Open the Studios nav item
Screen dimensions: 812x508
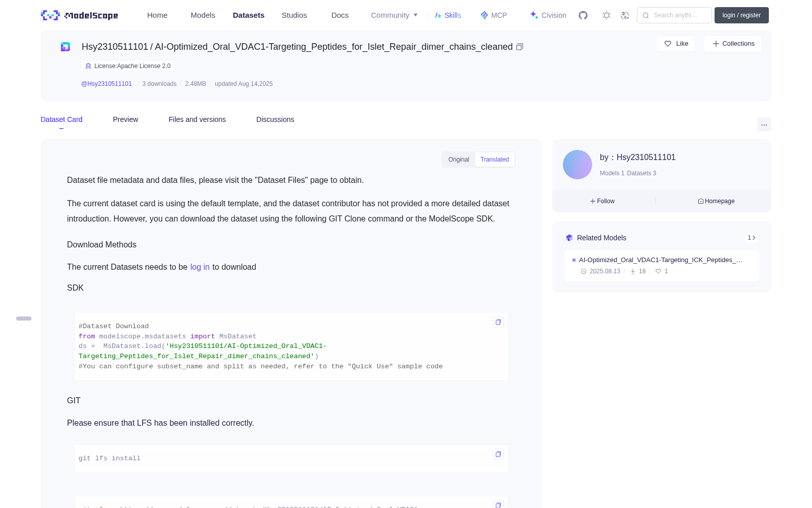coord(294,15)
